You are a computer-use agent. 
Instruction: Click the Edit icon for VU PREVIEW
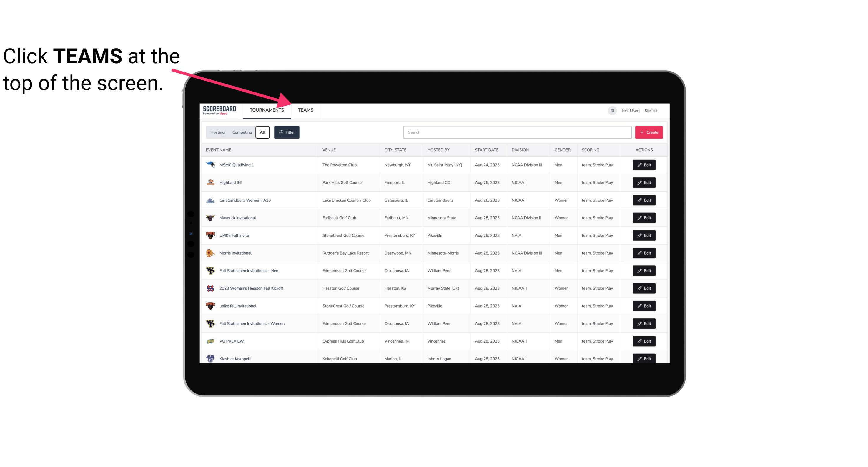point(644,341)
